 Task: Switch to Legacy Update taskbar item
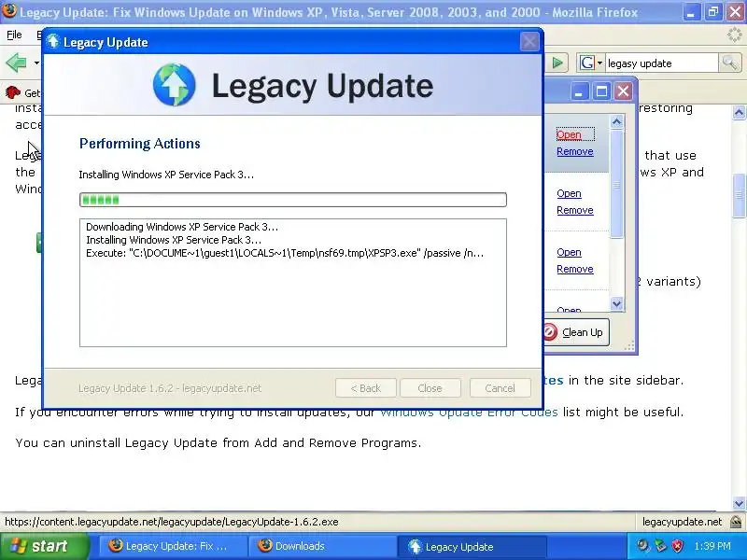pos(472,546)
